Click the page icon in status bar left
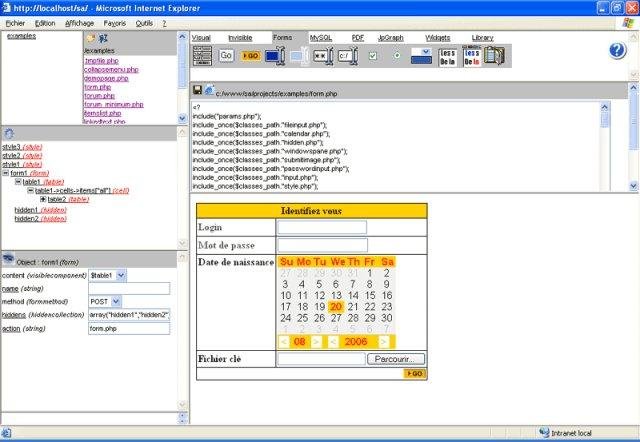640x442 pixels. tap(6, 433)
